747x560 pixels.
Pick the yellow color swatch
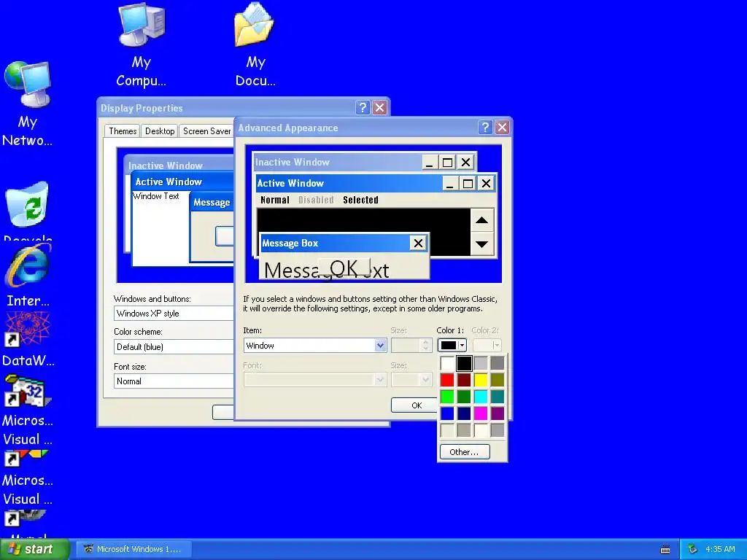(x=481, y=380)
